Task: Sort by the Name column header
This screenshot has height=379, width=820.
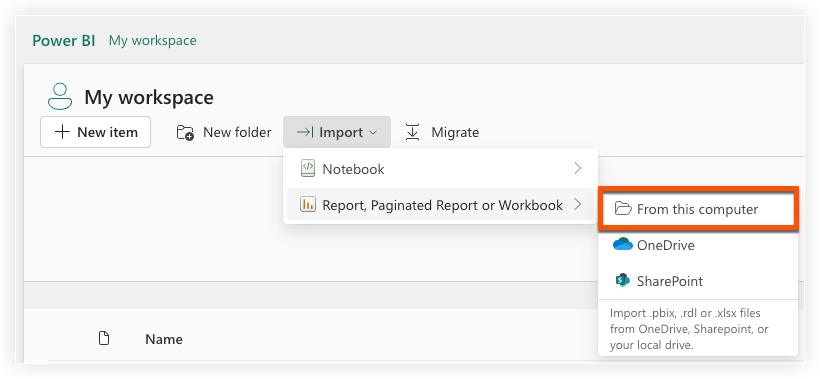Action: coord(164,339)
